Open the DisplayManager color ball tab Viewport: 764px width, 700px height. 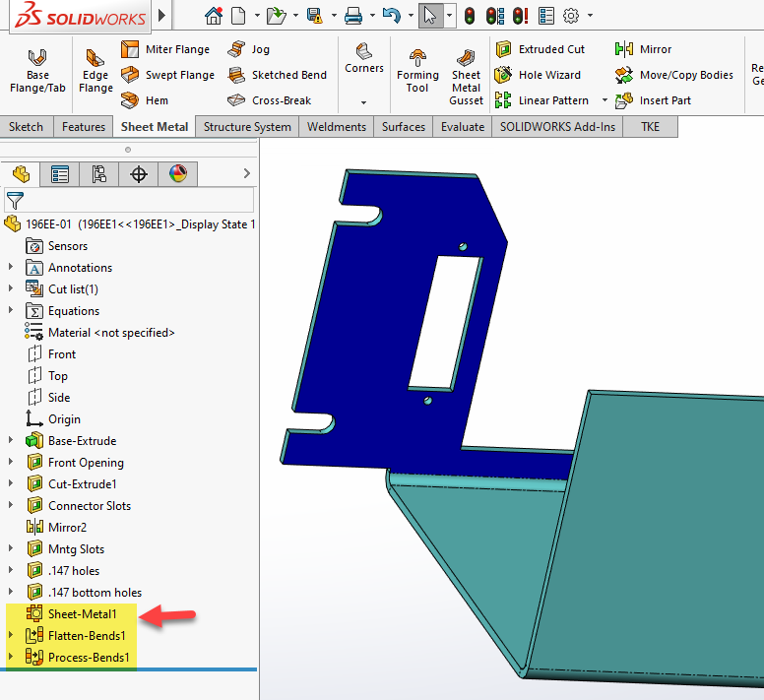(x=178, y=174)
